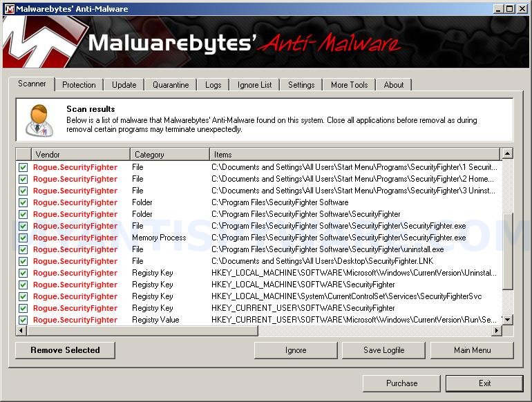Image resolution: width=532 pixels, height=402 pixels.
Task: Open the More Tools tab
Action: point(349,85)
